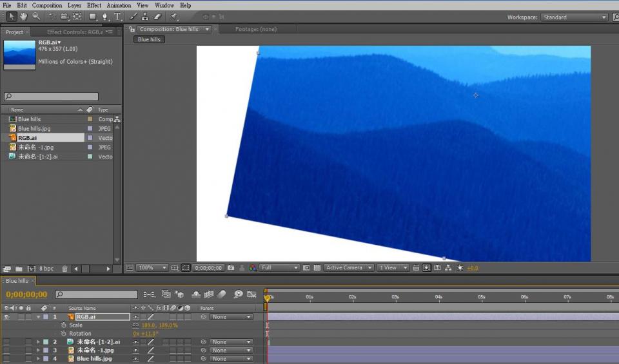Select the Horizontal Type tool

tap(117, 17)
